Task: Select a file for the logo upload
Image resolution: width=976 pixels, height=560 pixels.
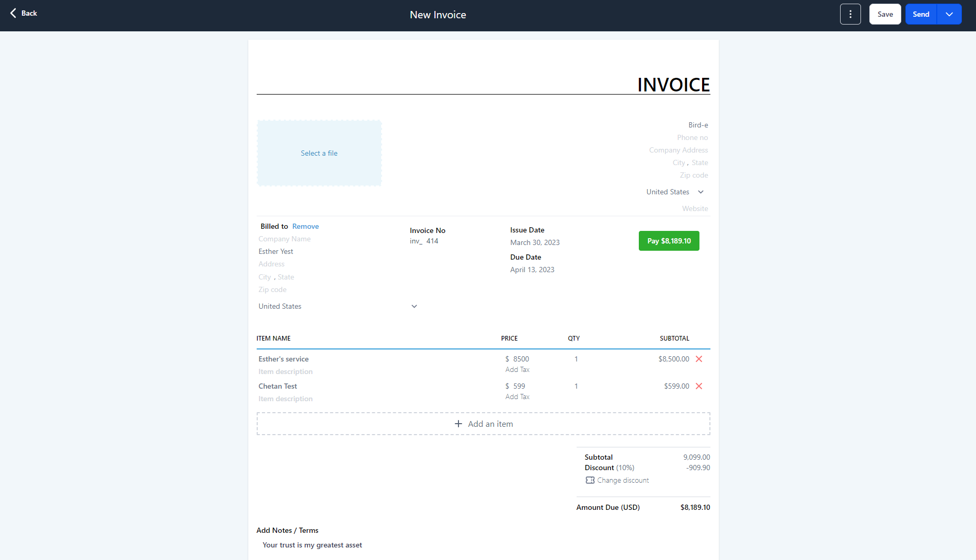Action: [x=319, y=153]
